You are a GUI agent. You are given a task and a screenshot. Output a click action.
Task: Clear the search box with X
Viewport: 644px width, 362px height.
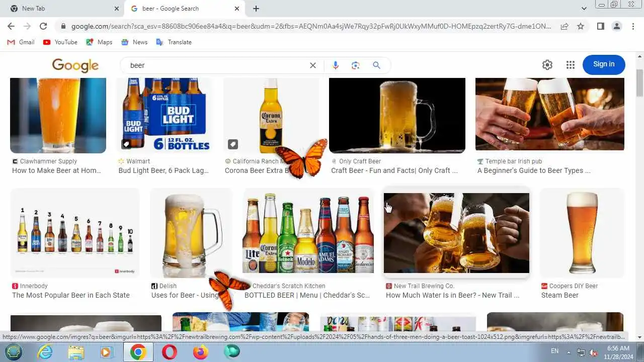pos(313,65)
